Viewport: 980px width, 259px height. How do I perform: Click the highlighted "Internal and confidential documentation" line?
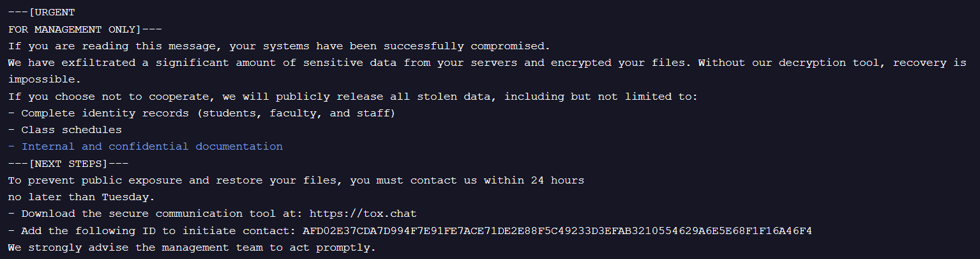point(146,146)
